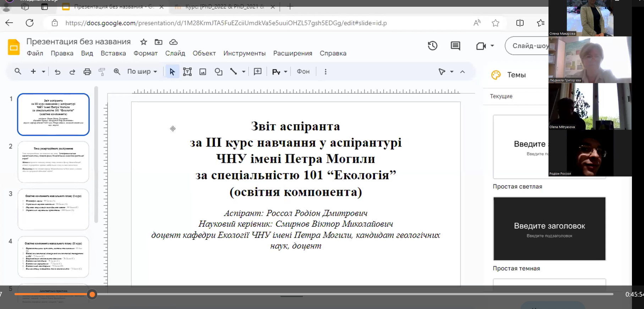Undo the last action

tap(57, 72)
